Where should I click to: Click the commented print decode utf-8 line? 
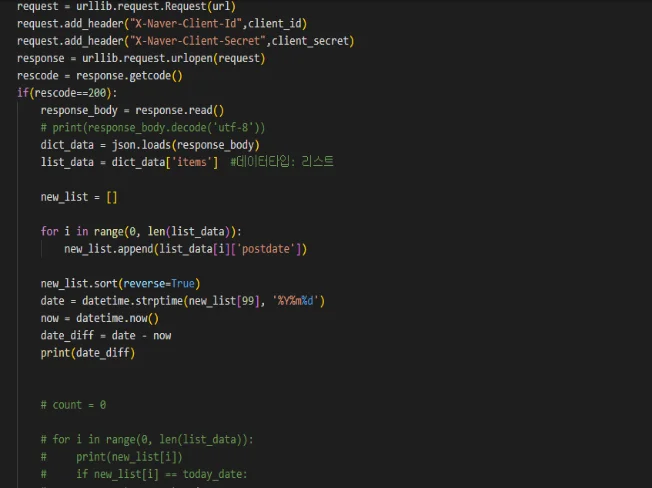(x=153, y=128)
